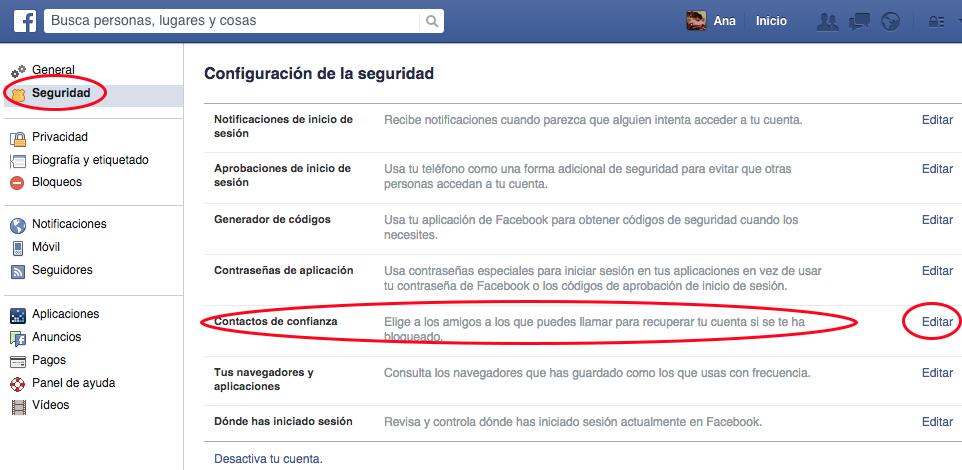Edit Contactos de confianza setting
Screen dimensions: 962x470
coord(937,322)
